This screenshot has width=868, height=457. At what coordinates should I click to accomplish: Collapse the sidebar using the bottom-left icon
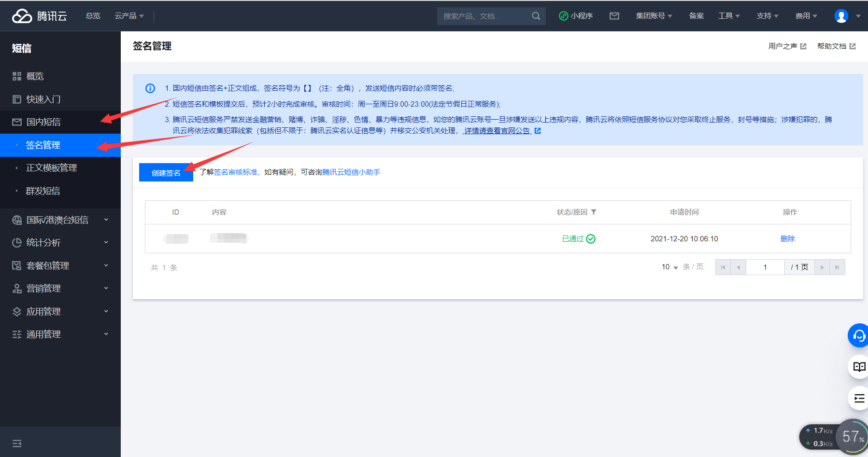[x=17, y=443]
